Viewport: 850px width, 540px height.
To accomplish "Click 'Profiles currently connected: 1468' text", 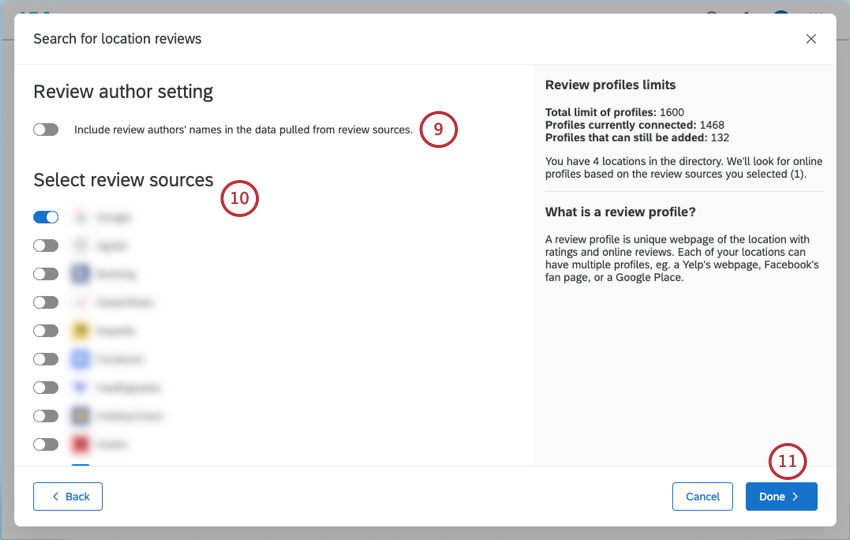I will coord(635,125).
